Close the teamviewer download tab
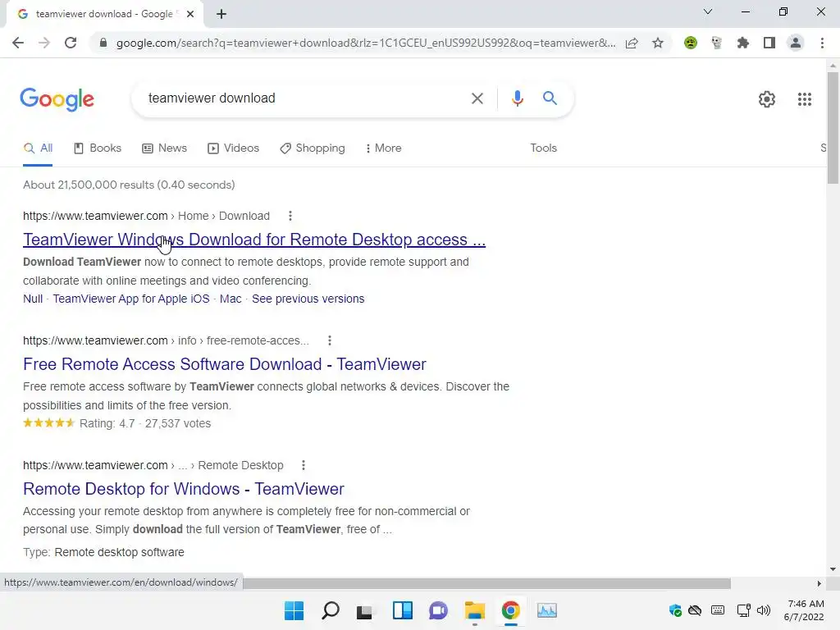Viewport: 840px width, 630px height. [190, 14]
